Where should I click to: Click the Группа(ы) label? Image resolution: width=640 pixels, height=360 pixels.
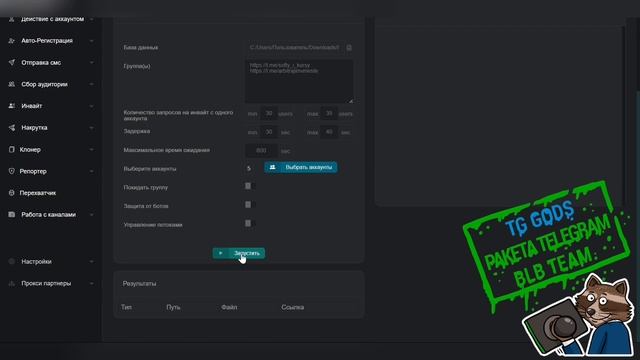(x=137, y=66)
